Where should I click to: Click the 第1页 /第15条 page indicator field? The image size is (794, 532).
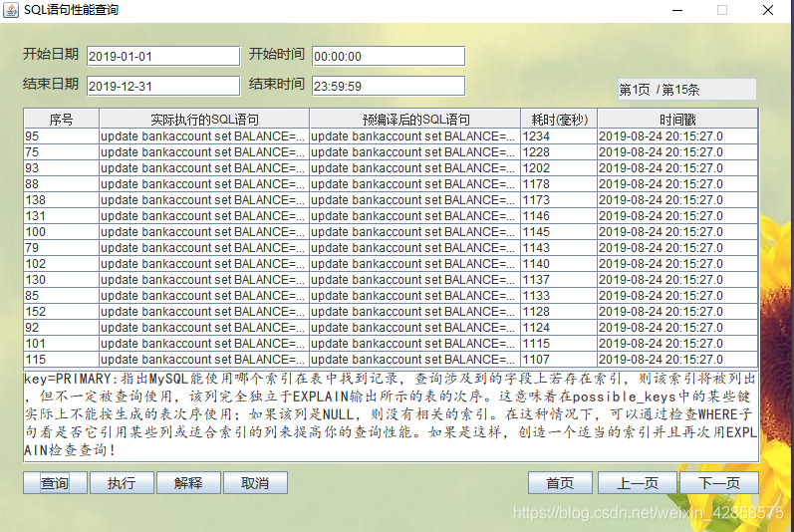pos(687,90)
